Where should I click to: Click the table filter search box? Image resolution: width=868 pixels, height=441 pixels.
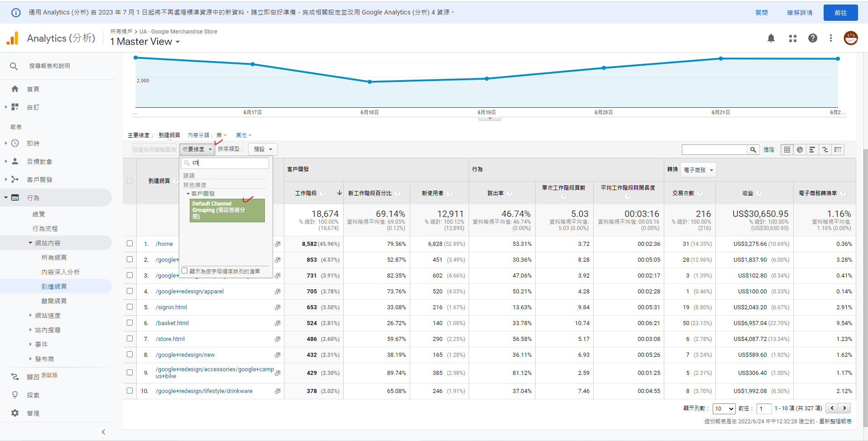[715, 150]
